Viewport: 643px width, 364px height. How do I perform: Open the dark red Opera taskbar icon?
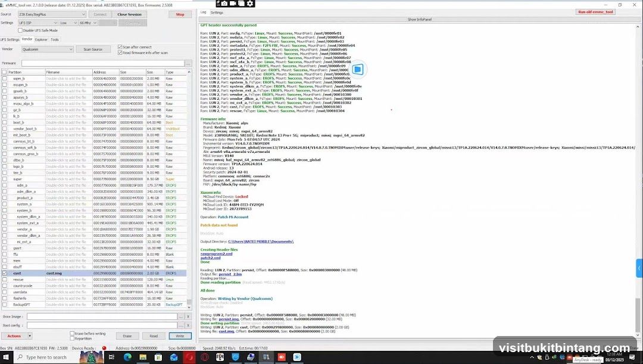pyautogui.click(x=204, y=357)
